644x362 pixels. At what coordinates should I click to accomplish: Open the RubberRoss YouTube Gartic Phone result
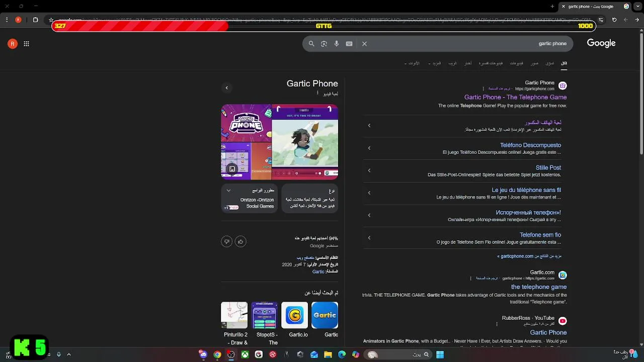point(548,333)
